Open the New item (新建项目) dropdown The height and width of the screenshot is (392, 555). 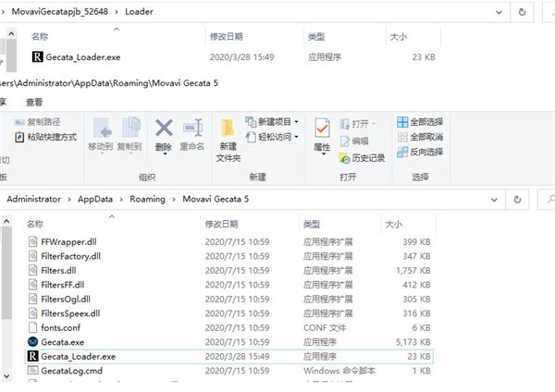[272, 122]
